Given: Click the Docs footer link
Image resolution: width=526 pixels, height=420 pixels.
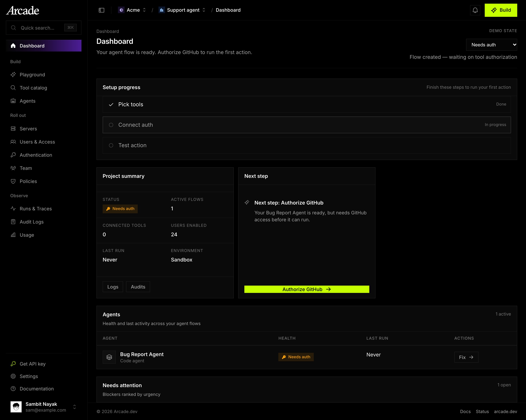Looking at the screenshot, I should (x=465, y=411).
